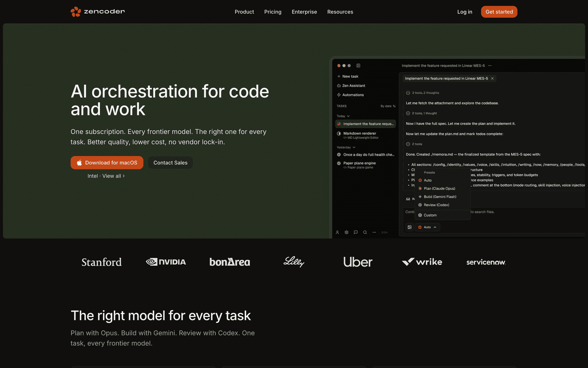
Task: Toggle the sidebar panel icon in app window
Action: (358, 66)
